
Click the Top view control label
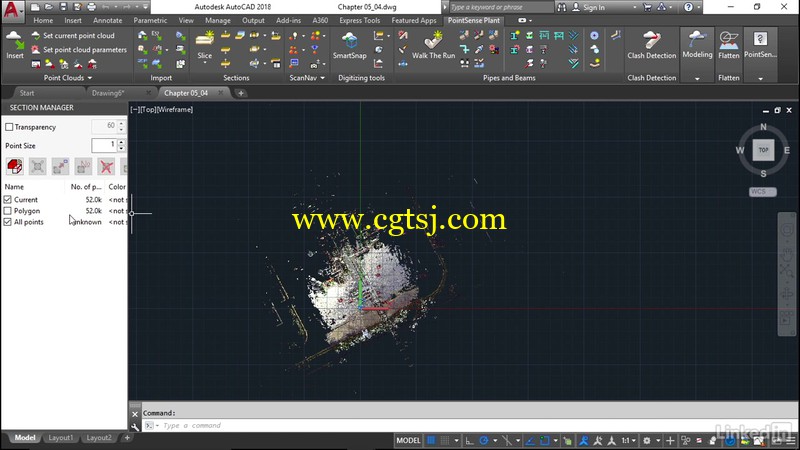tap(147, 109)
